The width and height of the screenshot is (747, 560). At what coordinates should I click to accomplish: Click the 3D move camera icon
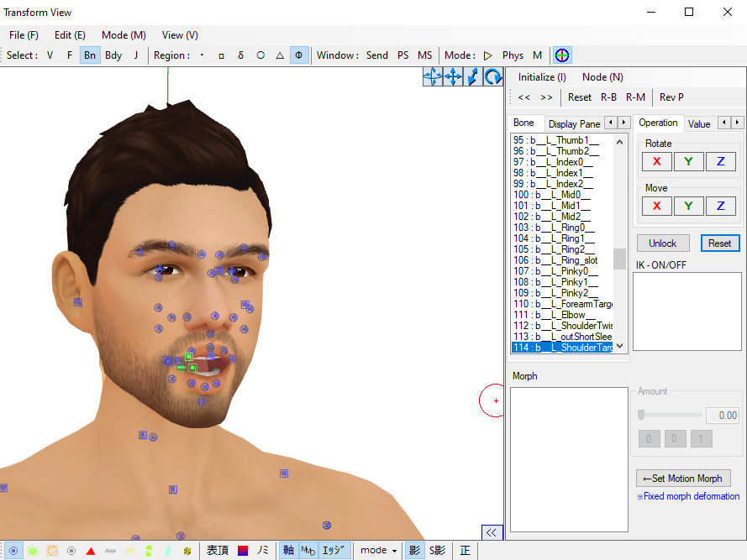pyautogui.click(x=433, y=76)
